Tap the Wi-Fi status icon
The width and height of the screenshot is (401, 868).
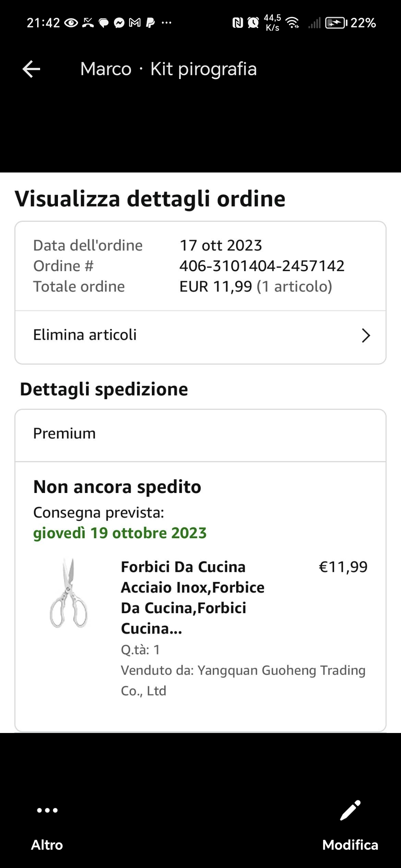pos(293,23)
